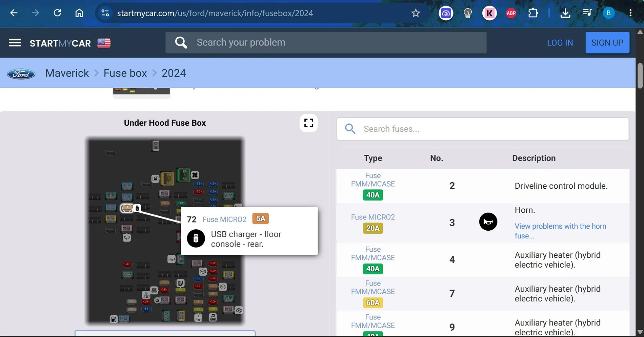Open the browser profile B avatar
Viewport: 644px width, 337px height.
click(x=609, y=13)
